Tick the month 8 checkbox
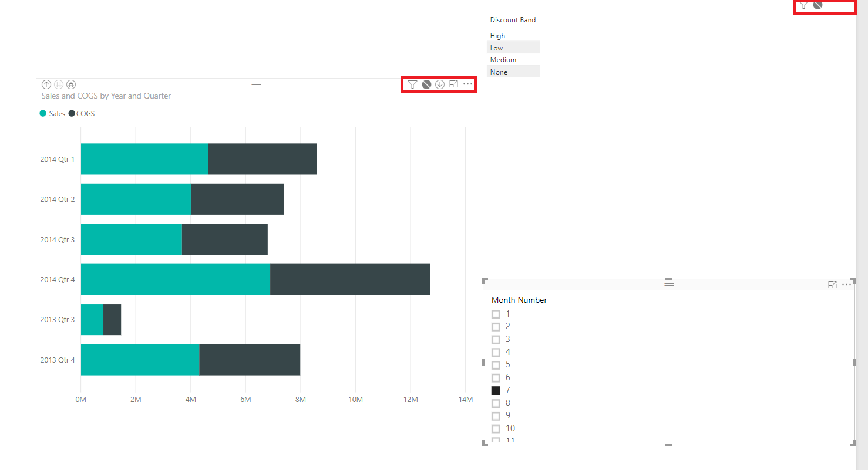This screenshot has height=470, width=868. click(496, 403)
